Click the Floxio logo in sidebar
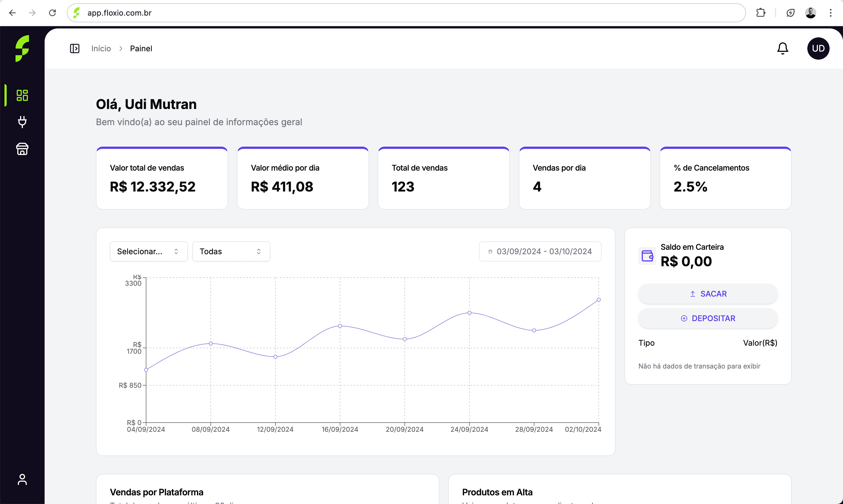 click(x=22, y=49)
